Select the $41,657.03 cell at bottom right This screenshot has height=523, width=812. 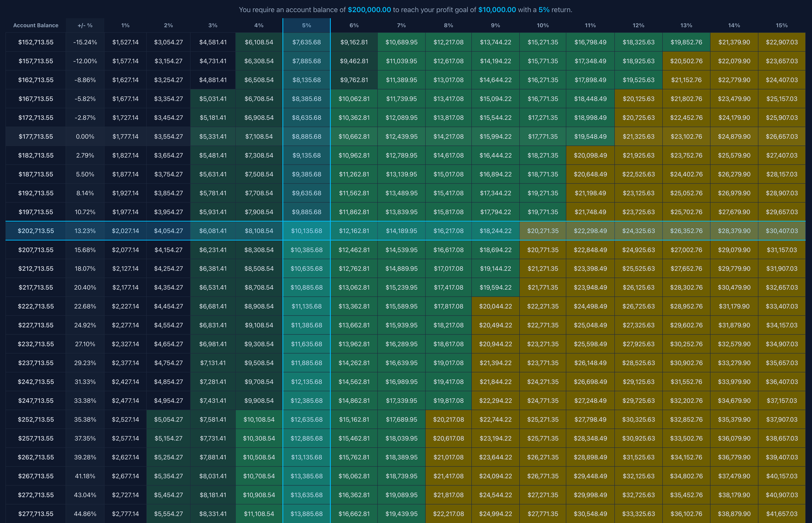coord(782,514)
